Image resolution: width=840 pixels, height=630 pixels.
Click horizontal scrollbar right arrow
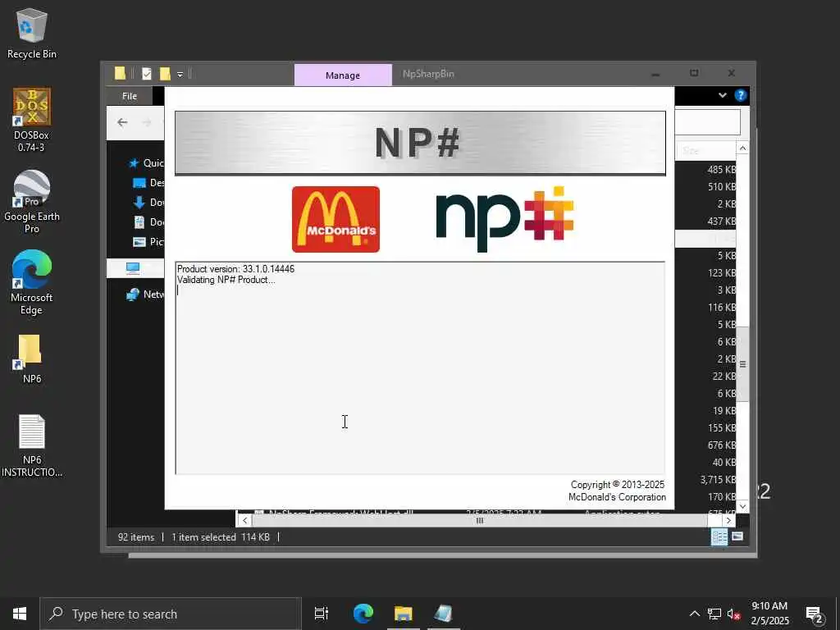click(728, 520)
